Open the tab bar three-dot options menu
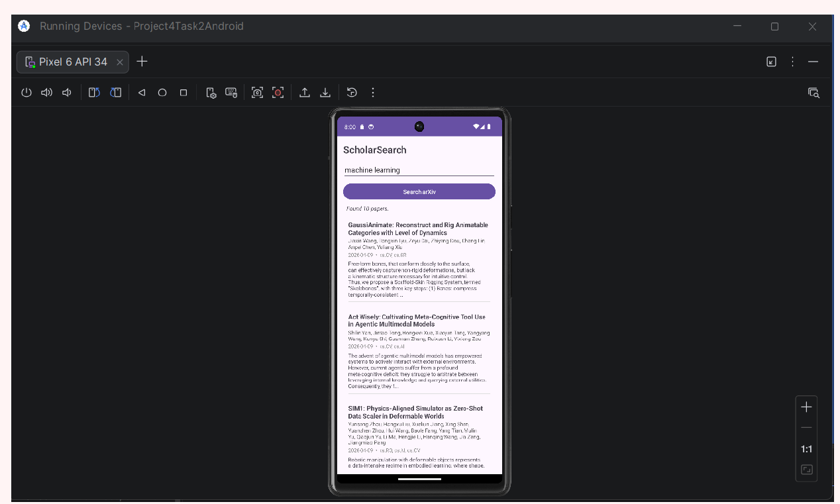Image resolution: width=840 pixels, height=504 pixels. coord(792,62)
